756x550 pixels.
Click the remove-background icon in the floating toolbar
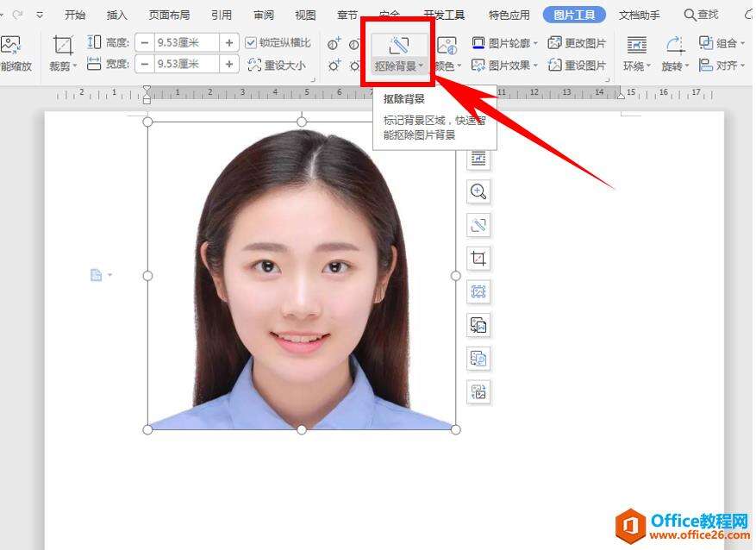[478, 225]
